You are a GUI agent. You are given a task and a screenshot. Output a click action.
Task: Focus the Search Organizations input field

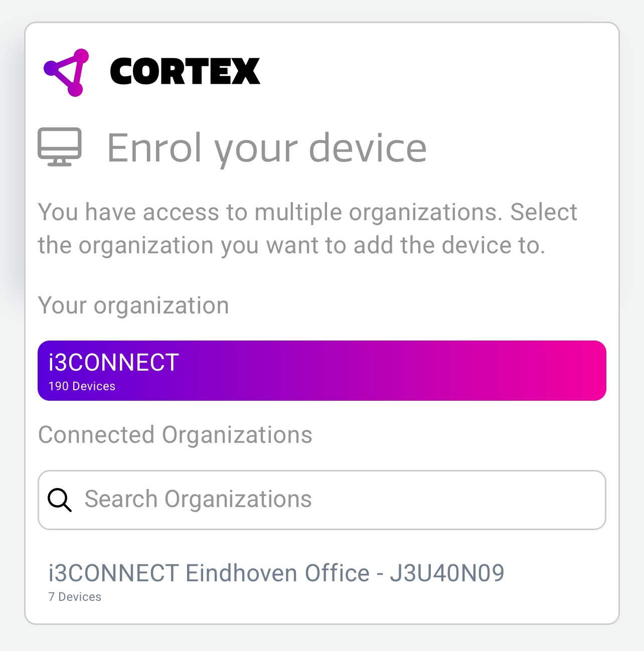click(x=341, y=500)
